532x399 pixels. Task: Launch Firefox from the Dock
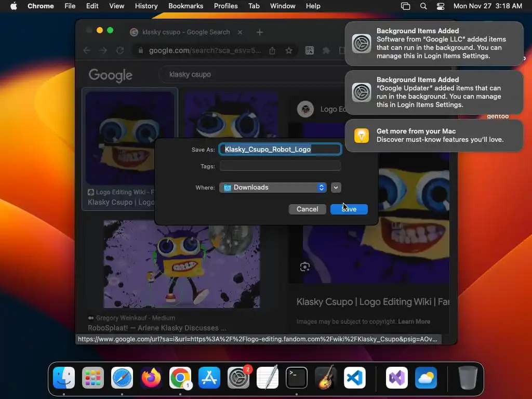click(x=151, y=377)
